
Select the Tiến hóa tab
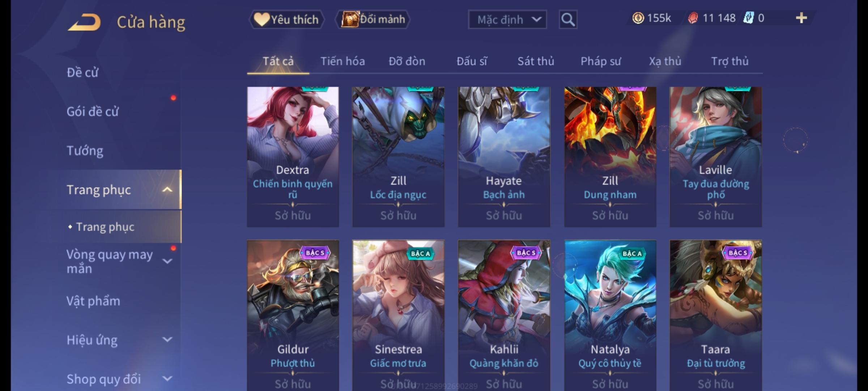(342, 61)
